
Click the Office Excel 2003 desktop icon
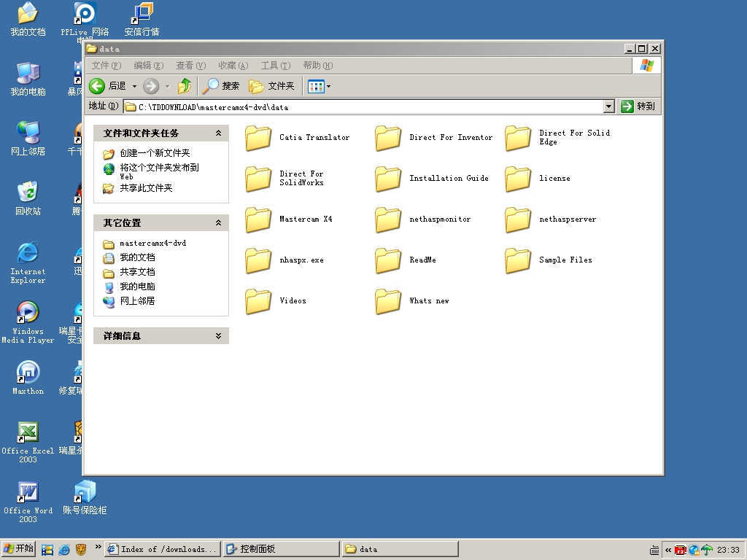pos(28,442)
